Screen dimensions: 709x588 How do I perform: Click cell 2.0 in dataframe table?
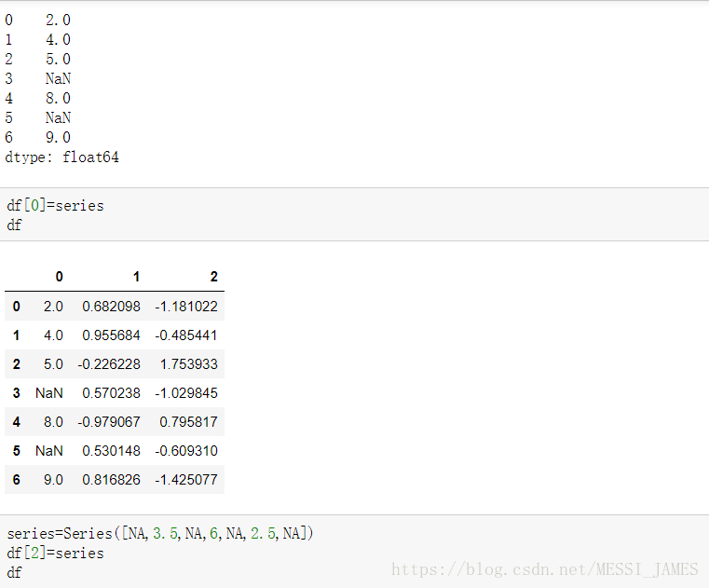tap(53, 307)
